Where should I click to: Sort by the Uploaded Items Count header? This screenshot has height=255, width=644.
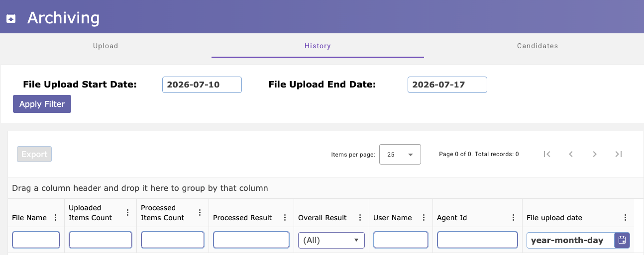coord(91,213)
